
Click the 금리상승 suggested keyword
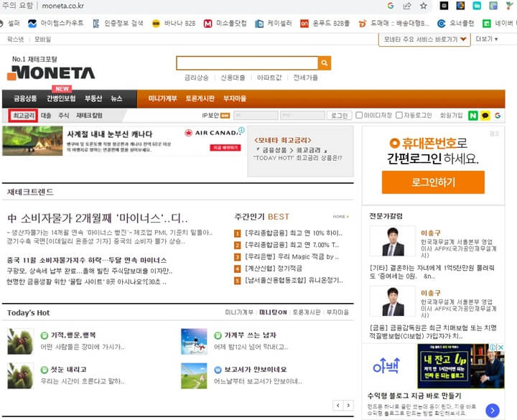point(197,78)
